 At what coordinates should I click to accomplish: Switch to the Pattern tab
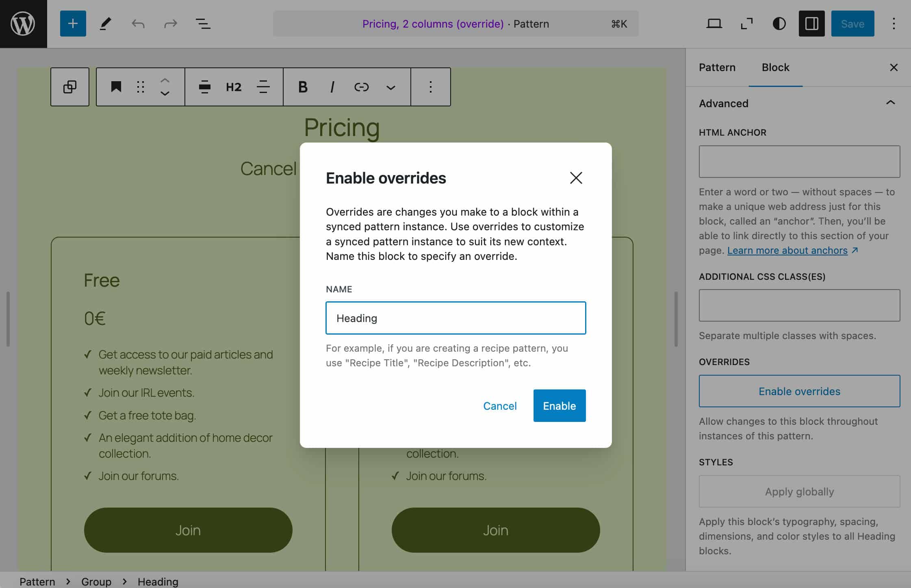tap(717, 67)
